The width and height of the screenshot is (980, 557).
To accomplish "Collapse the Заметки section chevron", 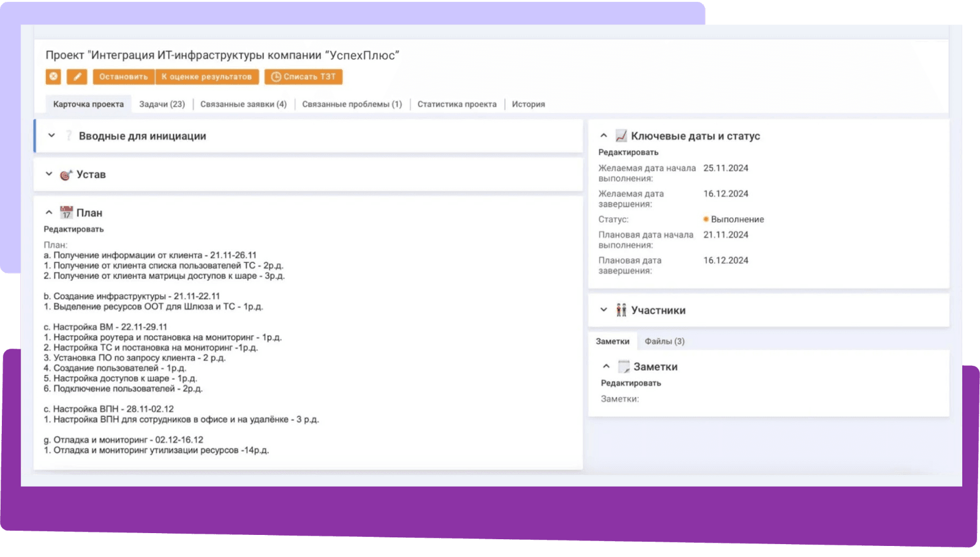I will (x=606, y=366).
